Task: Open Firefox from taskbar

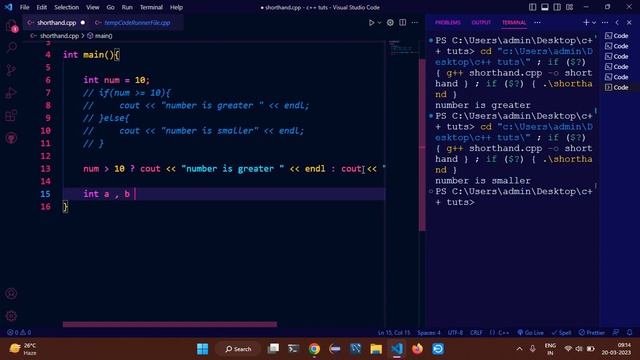Action: (x=417, y=349)
